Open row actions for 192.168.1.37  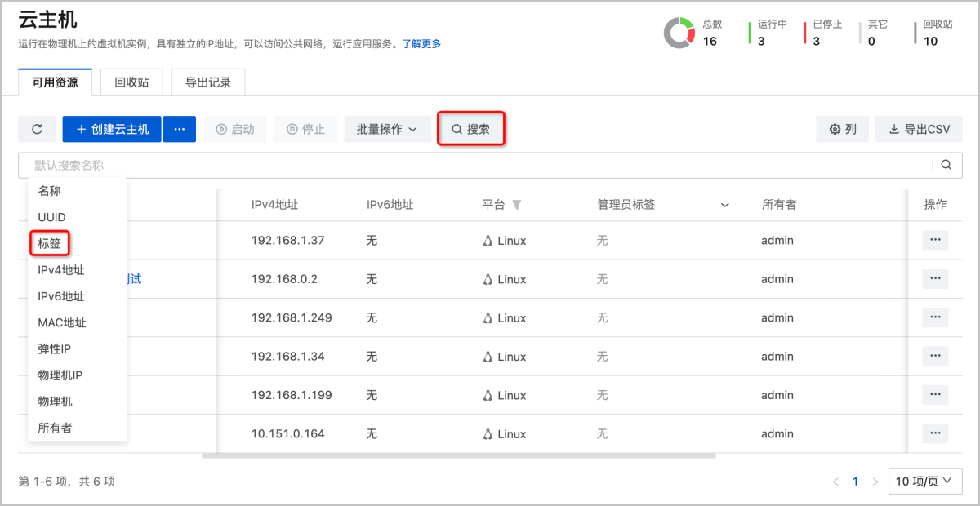[x=935, y=240]
